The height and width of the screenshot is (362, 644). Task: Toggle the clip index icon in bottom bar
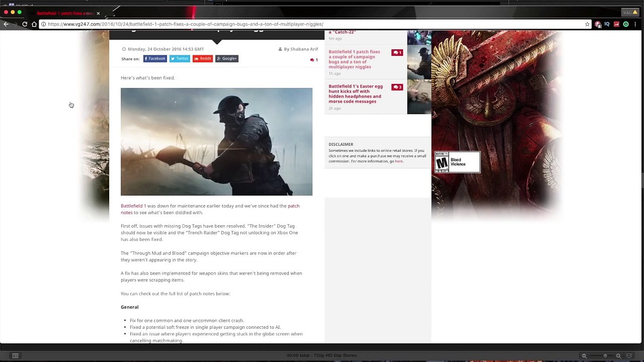(16, 356)
